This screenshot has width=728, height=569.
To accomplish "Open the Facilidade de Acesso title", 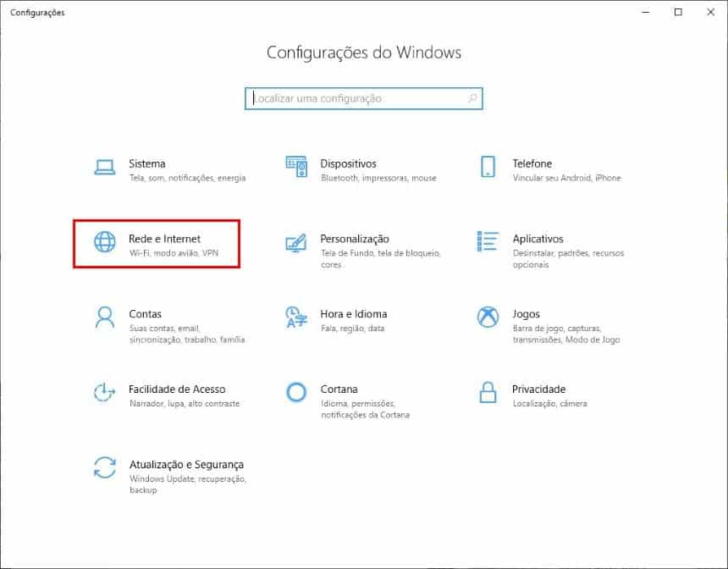I will click(x=177, y=389).
